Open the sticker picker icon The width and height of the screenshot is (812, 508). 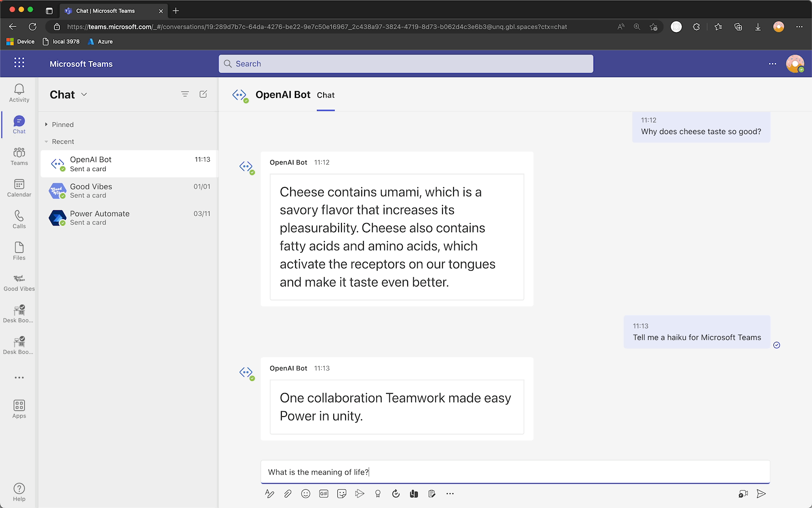[341, 494]
